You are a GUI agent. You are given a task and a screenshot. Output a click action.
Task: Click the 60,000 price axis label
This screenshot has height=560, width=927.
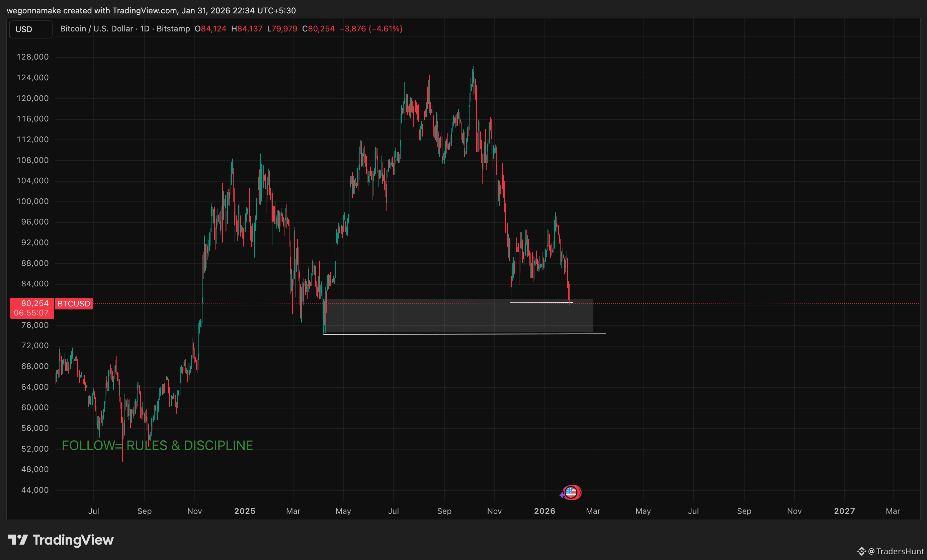(x=35, y=407)
